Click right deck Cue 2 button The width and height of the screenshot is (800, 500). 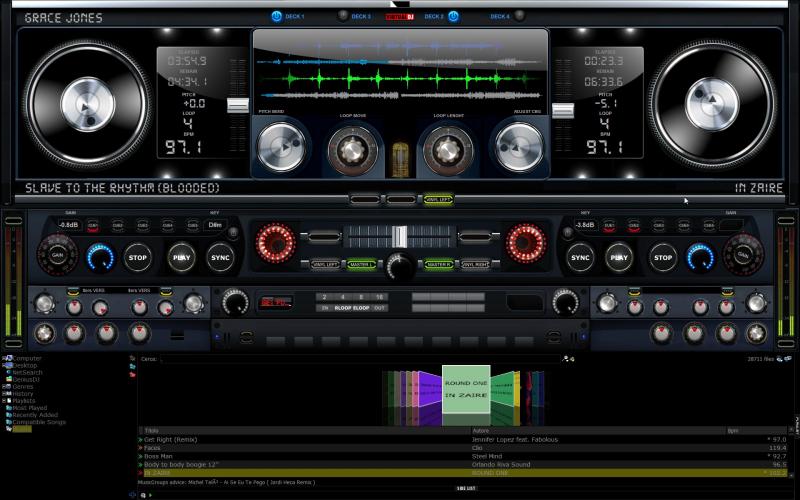tap(634, 226)
